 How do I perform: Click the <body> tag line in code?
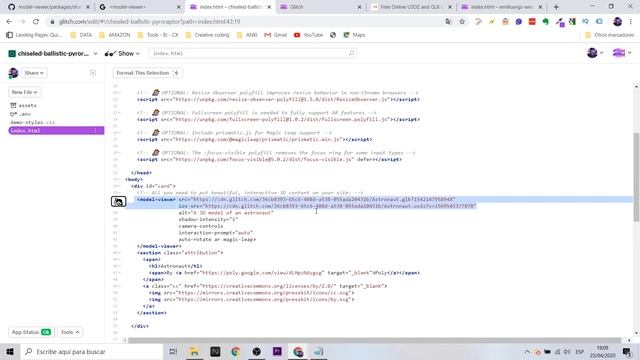click(134, 179)
